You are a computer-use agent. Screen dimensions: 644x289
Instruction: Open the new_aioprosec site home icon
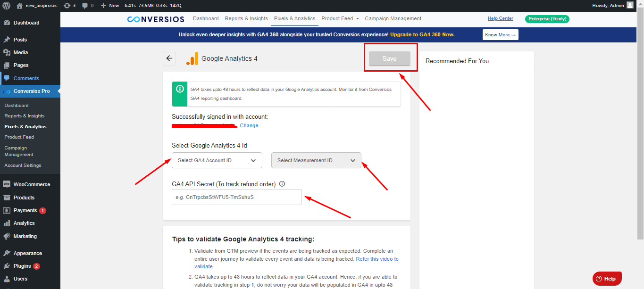(x=19, y=6)
